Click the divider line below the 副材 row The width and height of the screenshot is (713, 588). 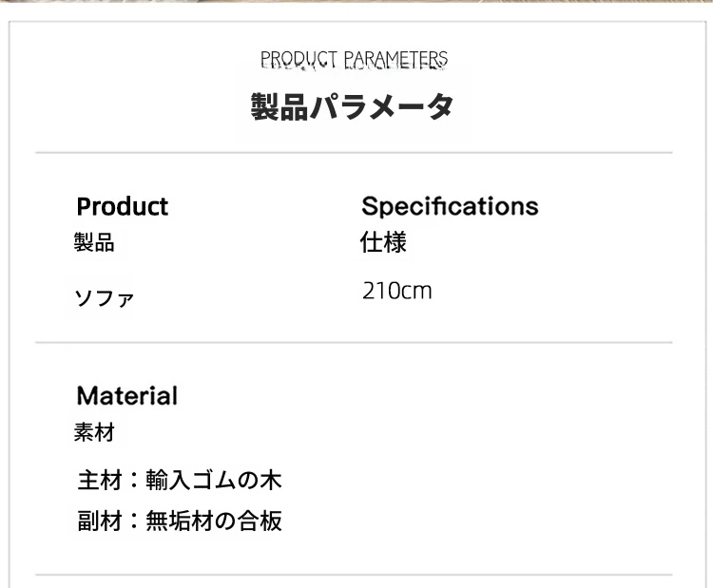coord(354,575)
